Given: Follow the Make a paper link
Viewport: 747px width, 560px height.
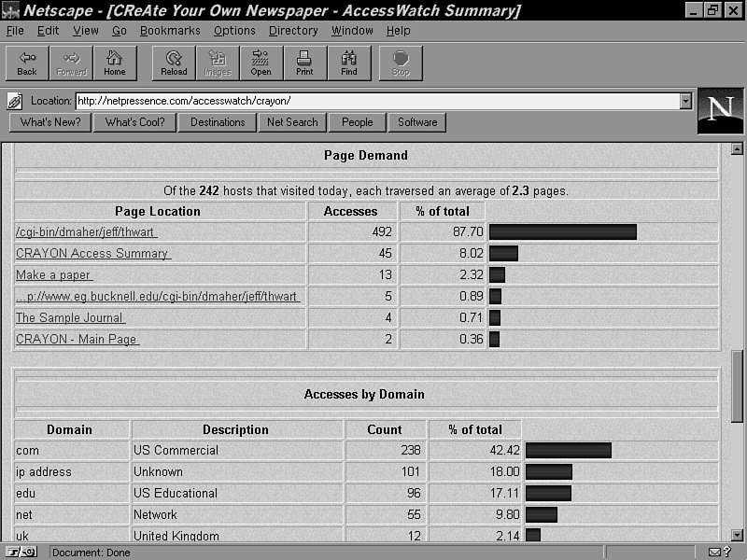Looking at the screenshot, I should [x=53, y=274].
